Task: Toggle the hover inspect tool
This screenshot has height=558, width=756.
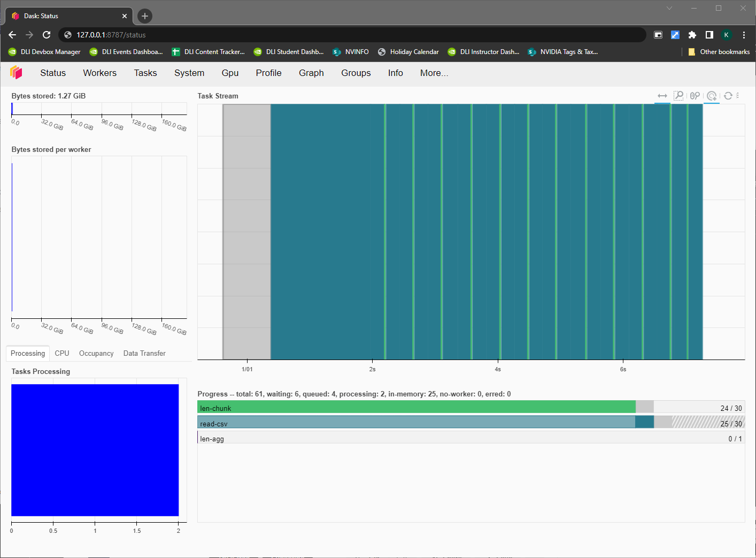Action: pyautogui.click(x=712, y=96)
